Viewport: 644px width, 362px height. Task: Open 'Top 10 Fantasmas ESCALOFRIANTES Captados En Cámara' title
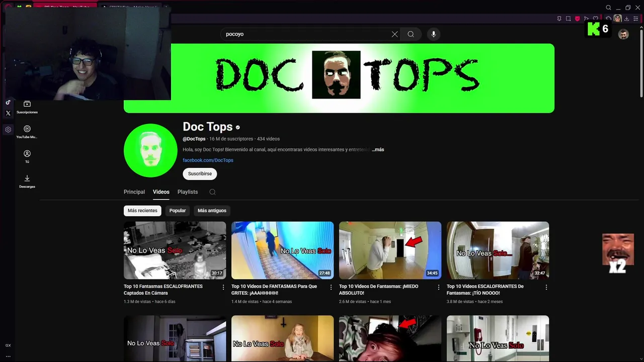pyautogui.click(x=164, y=290)
